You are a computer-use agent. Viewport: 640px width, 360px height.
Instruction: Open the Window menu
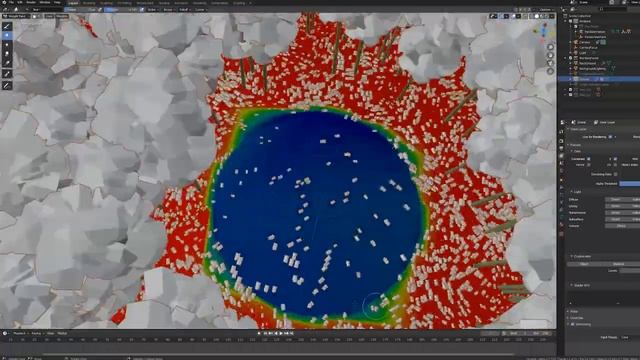[44, 2]
